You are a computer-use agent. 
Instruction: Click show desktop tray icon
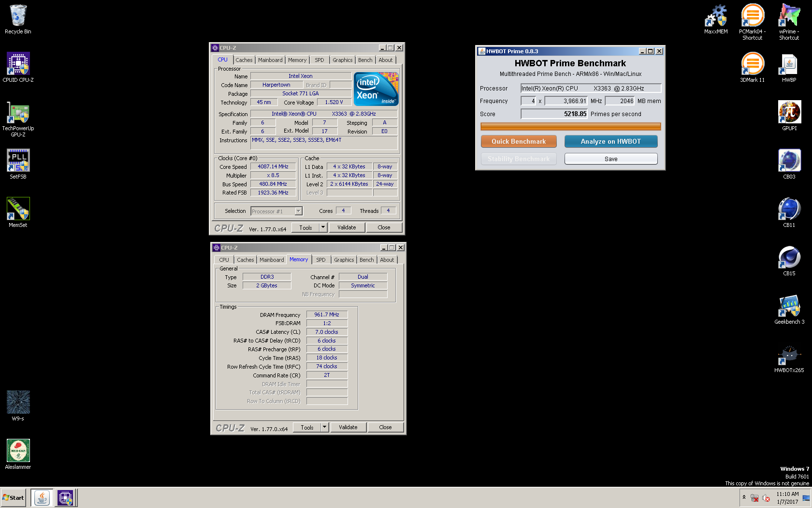point(806,498)
